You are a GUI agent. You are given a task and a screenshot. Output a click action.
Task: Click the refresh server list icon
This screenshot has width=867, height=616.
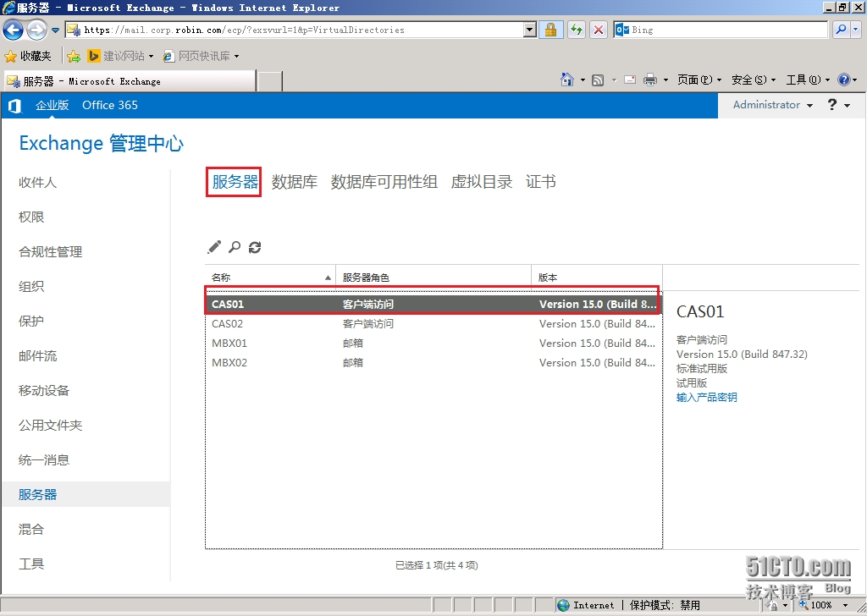coord(254,247)
